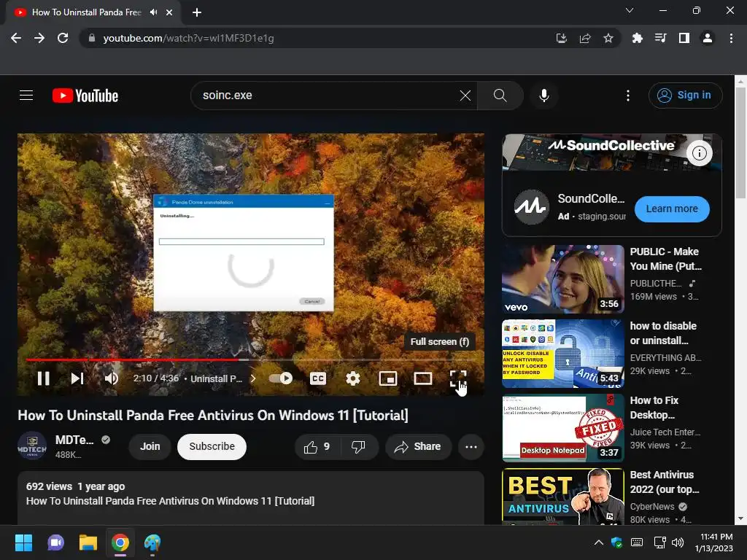The width and height of the screenshot is (747, 560).
Task: Open the Chrome extensions puzzle icon
Action: click(637, 38)
